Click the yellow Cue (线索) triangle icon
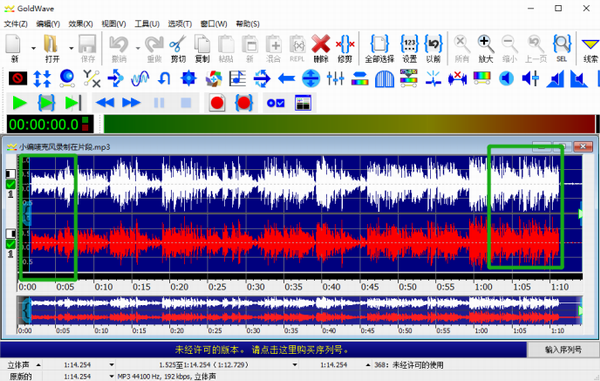 click(x=590, y=44)
